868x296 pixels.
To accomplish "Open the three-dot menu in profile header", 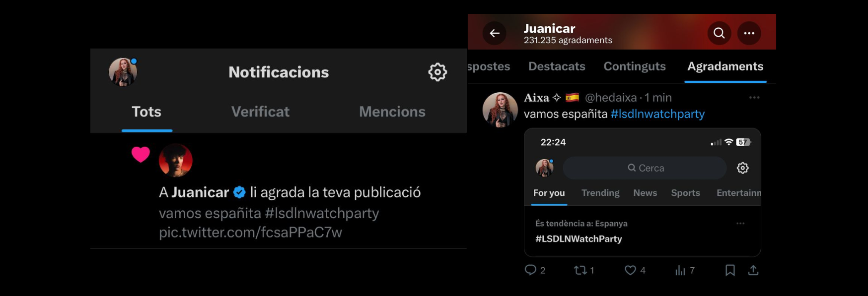I will pyautogui.click(x=749, y=33).
